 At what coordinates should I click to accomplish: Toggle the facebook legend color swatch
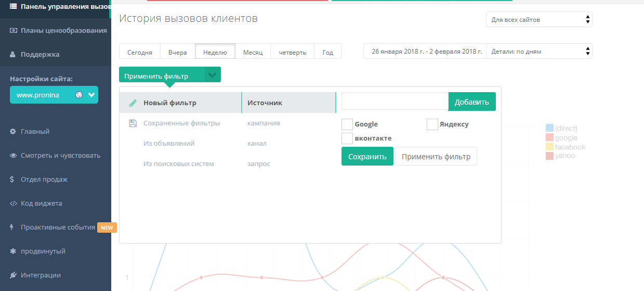(x=549, y=147)
